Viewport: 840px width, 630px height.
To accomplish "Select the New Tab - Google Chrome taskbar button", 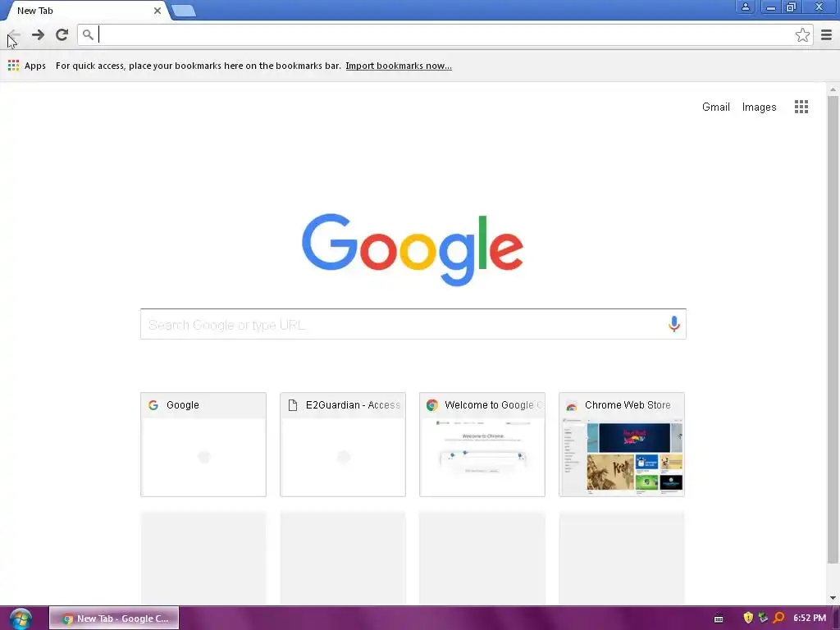I will [114, 619].
